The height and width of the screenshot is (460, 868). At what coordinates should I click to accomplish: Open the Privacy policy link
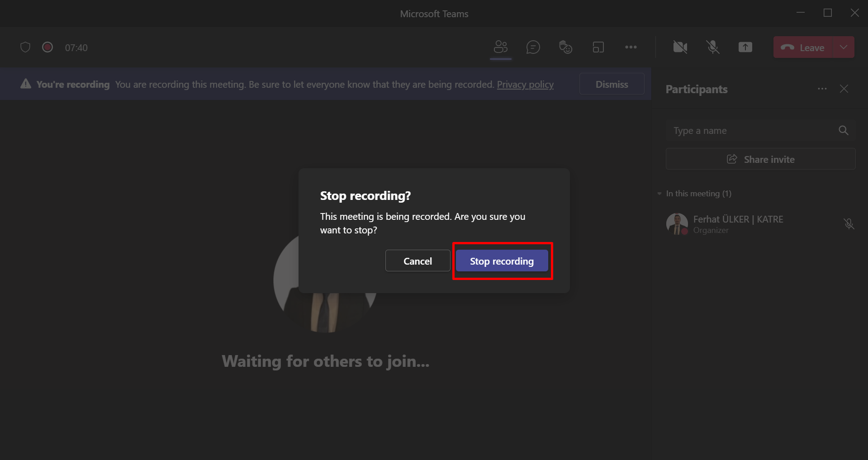click(525, 85)
